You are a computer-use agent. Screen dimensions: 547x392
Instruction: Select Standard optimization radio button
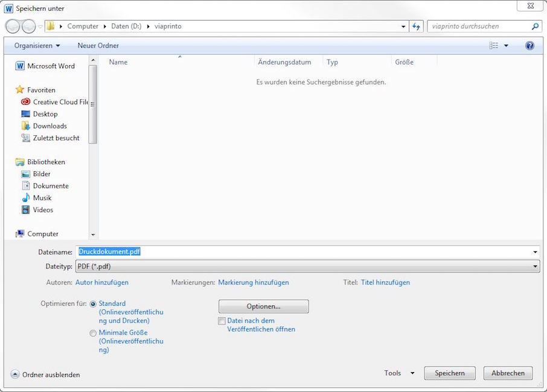click(x=93, y=304)
